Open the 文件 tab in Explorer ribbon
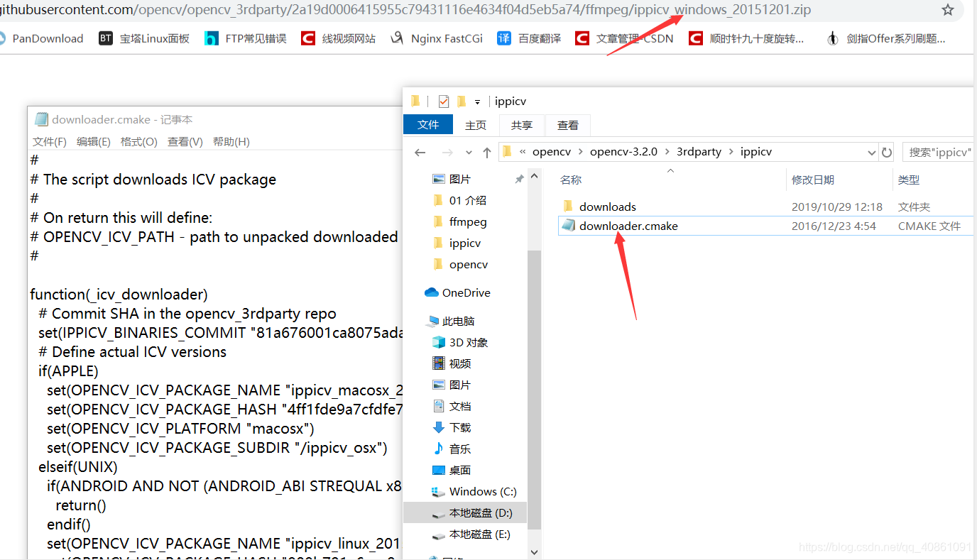The width and height of the screenshot is (977, 560). point(428,124)
